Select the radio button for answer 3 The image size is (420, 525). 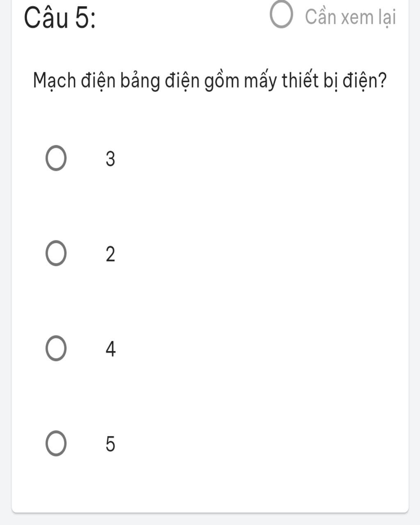[55, 158]
